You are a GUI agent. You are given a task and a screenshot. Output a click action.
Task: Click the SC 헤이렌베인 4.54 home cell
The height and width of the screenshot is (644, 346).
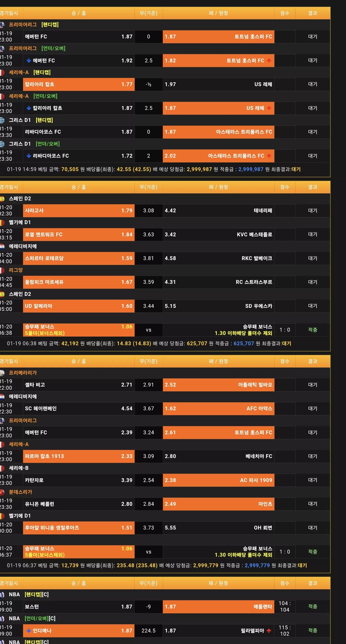tap(79, 409)
